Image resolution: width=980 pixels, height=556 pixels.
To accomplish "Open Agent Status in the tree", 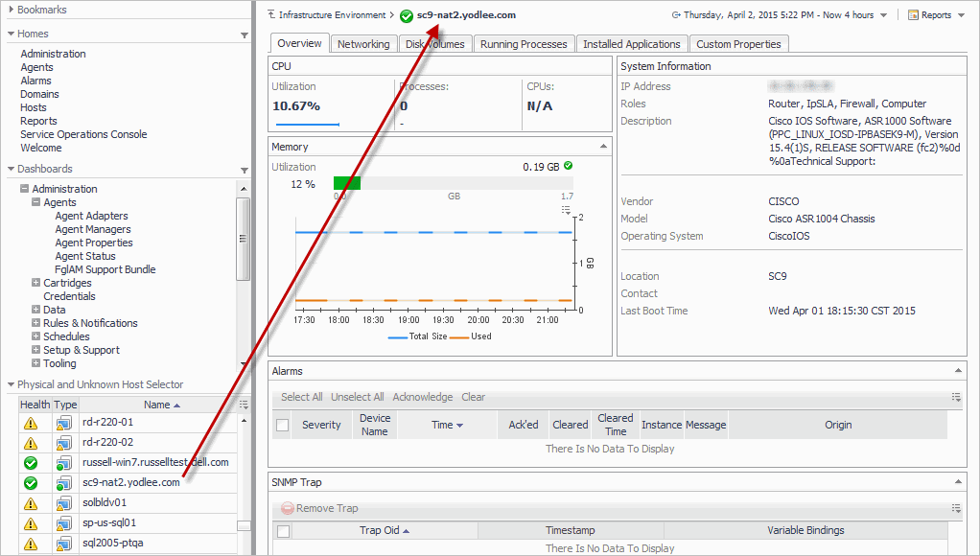I will coord(85,256).
